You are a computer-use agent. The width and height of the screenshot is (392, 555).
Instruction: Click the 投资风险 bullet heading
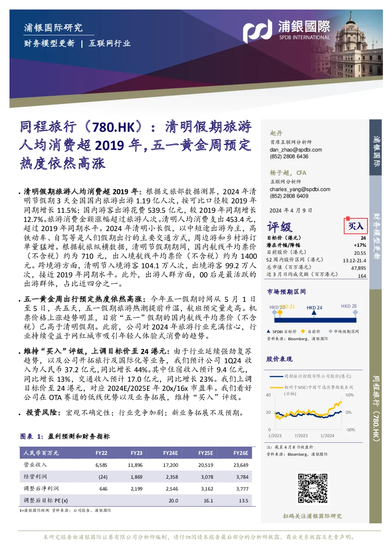click(x=43, y=413)
